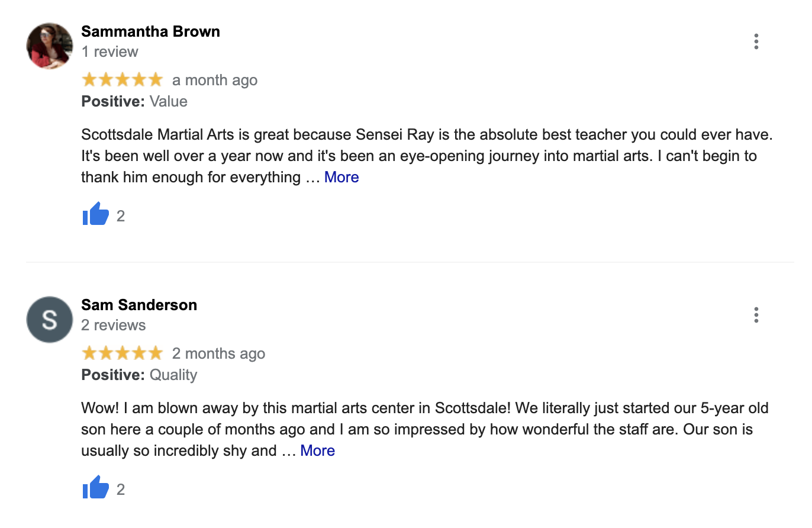Click like count beside Sam Sanderson's thumbs-up
812x528 pixels.
(x=121, y=490)
